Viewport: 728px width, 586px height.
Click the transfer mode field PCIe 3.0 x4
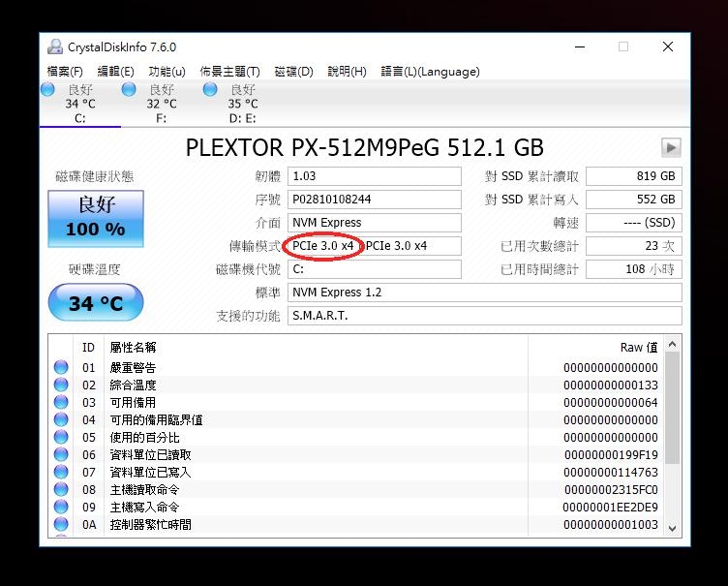(375, 246)
